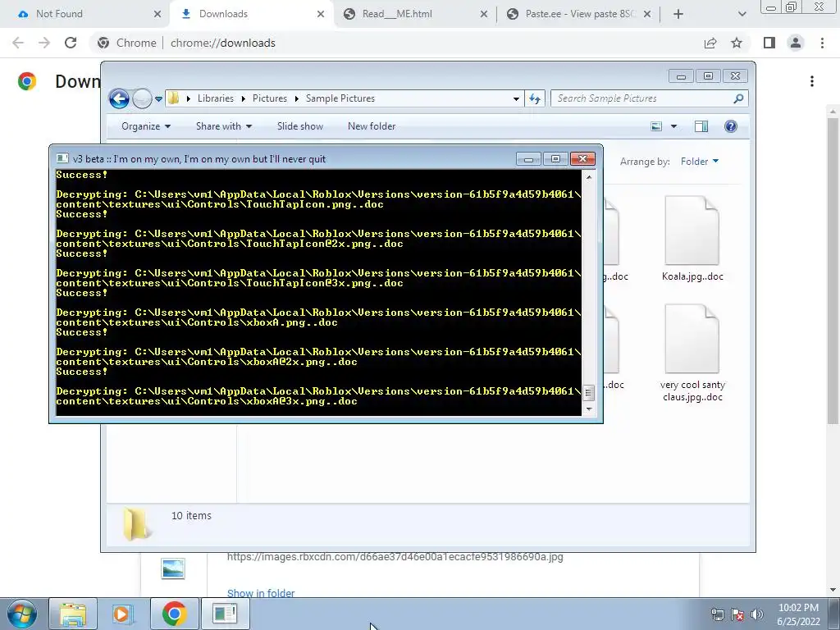
Task: Close the v3 beta console window
Action: coord(583,158)
